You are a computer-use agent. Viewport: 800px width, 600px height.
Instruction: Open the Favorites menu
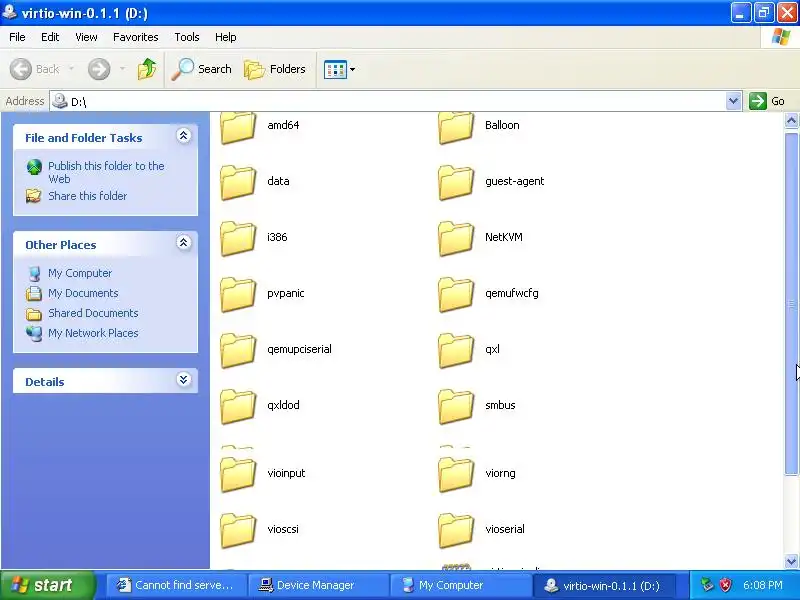tap(136, 37)
